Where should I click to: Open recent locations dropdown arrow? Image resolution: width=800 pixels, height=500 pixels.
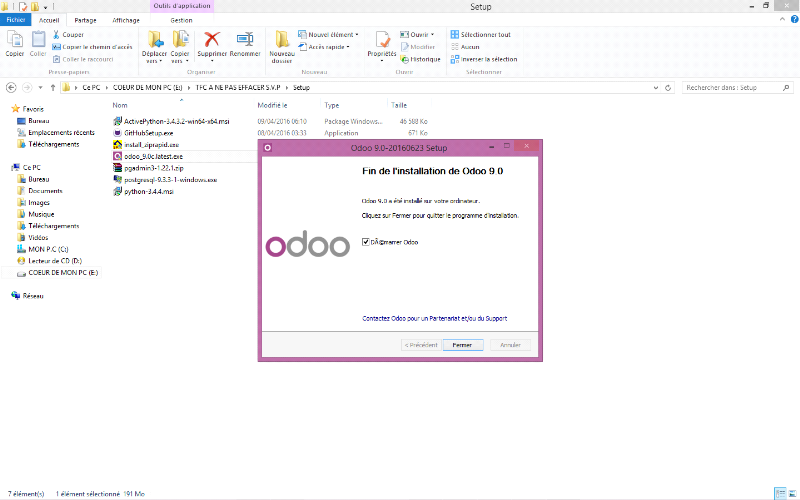[x=40, y=88]
